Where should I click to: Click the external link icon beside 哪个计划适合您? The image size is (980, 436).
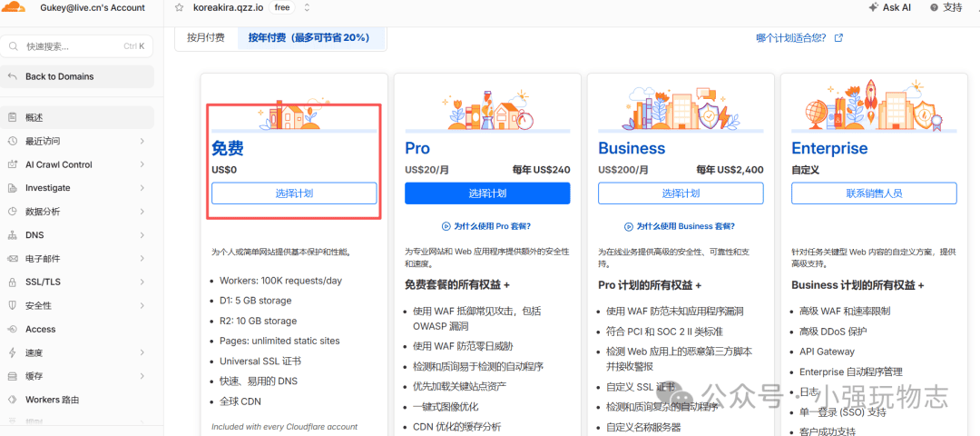click(x=838, y=37)
